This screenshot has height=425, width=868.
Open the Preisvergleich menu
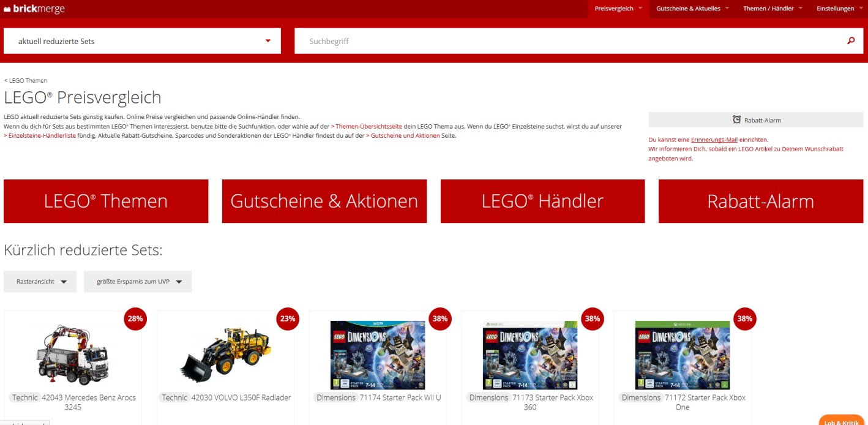click(x=619, y=9)
